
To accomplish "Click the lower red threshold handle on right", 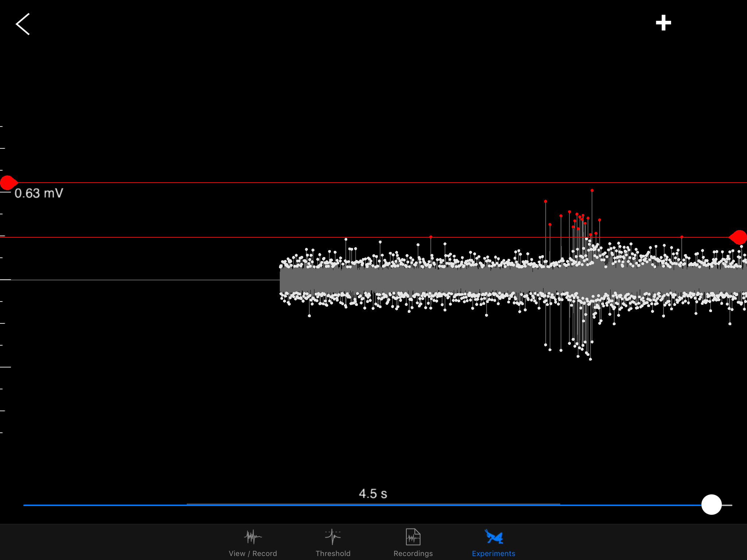I will click(x=738, y=237).
